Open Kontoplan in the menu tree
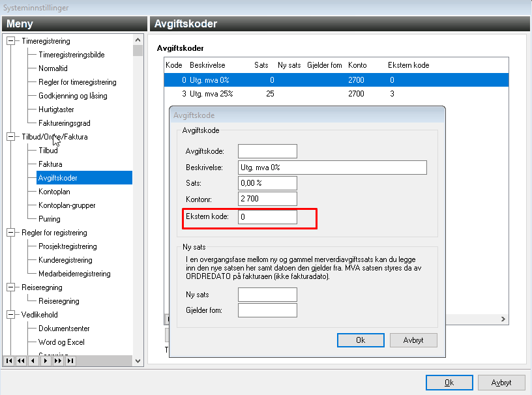Screen dimensions: 532x395 coord(54,192)
